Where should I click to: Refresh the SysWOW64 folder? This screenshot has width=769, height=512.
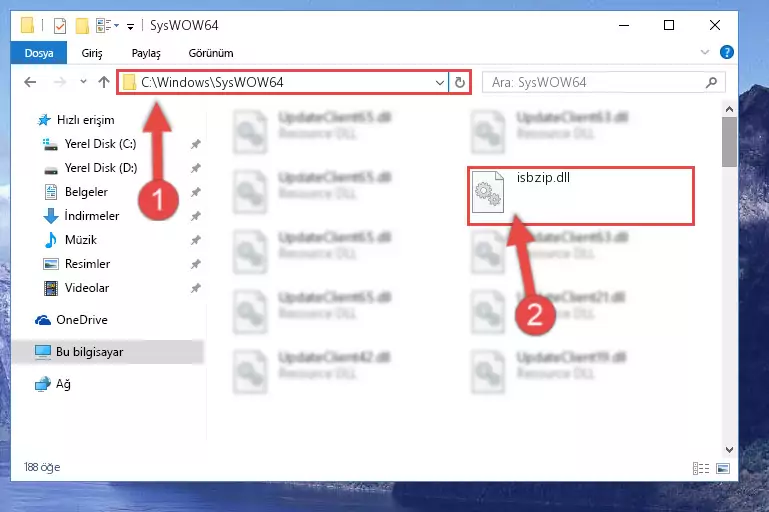pos(460,82)
